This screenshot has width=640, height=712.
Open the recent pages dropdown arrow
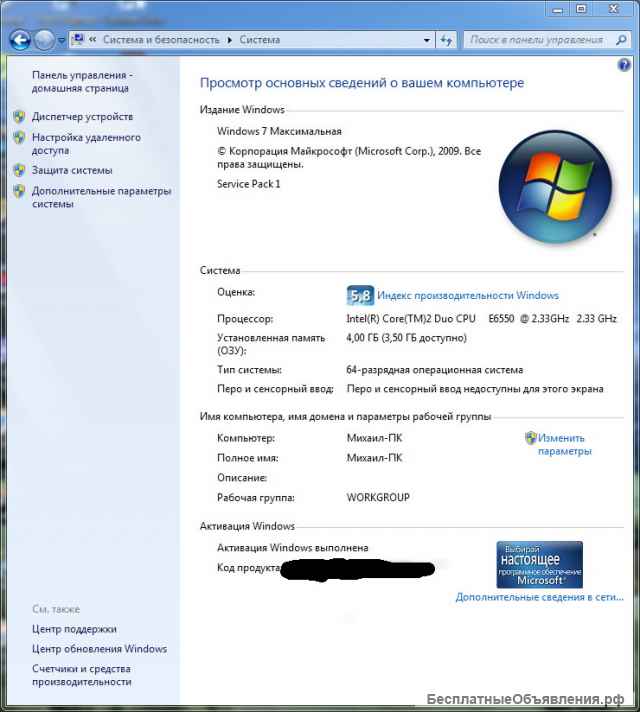61,40
